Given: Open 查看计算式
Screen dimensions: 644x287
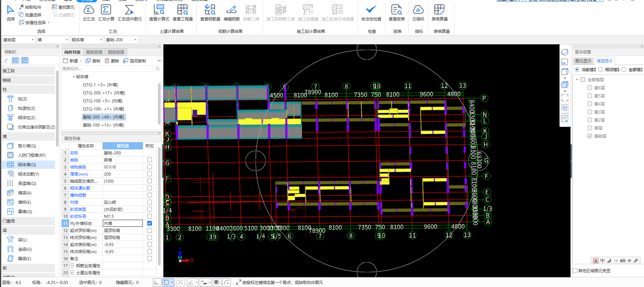Looking at the screenshot, I should 159,13.
